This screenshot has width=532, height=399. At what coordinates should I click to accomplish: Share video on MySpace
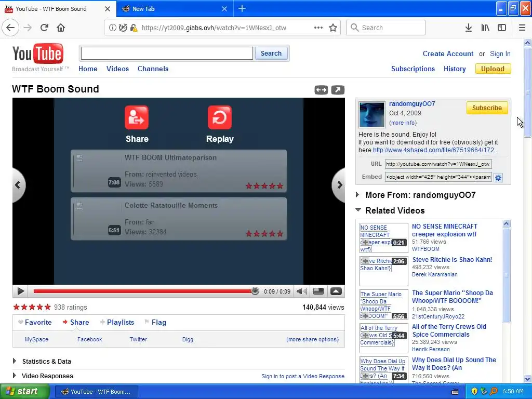pyautogui.click(x=37, y=339)
